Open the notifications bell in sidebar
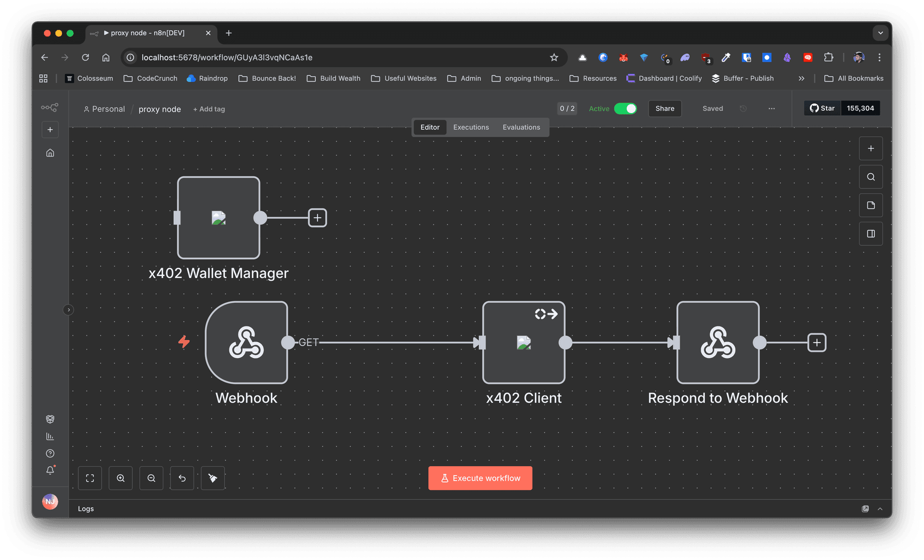 coord(50,470)
